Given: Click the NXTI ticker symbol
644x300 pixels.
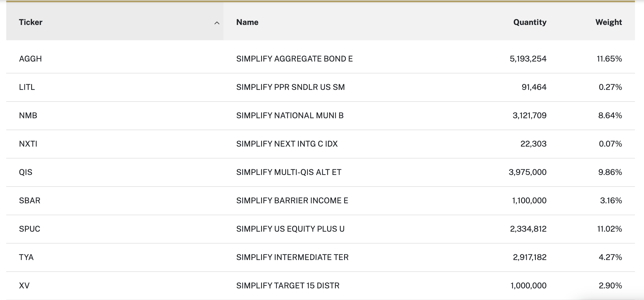Looking at the screenshot, I should (28, 144).
